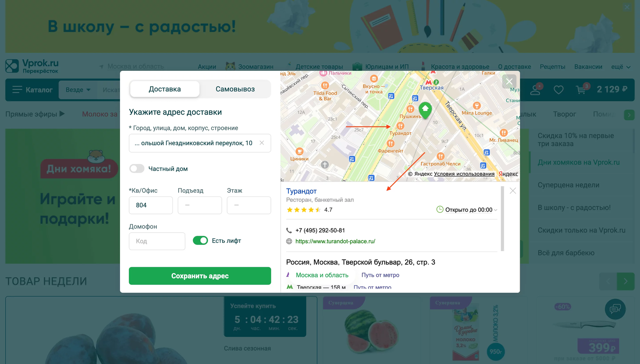Click Путь от метро next to Москва и область

tap(380, 275)
